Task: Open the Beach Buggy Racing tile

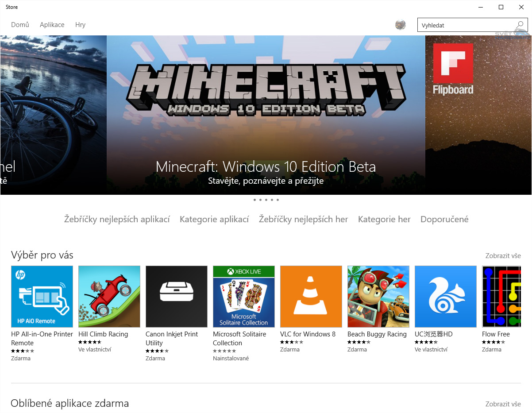Action: coord(378,296)
